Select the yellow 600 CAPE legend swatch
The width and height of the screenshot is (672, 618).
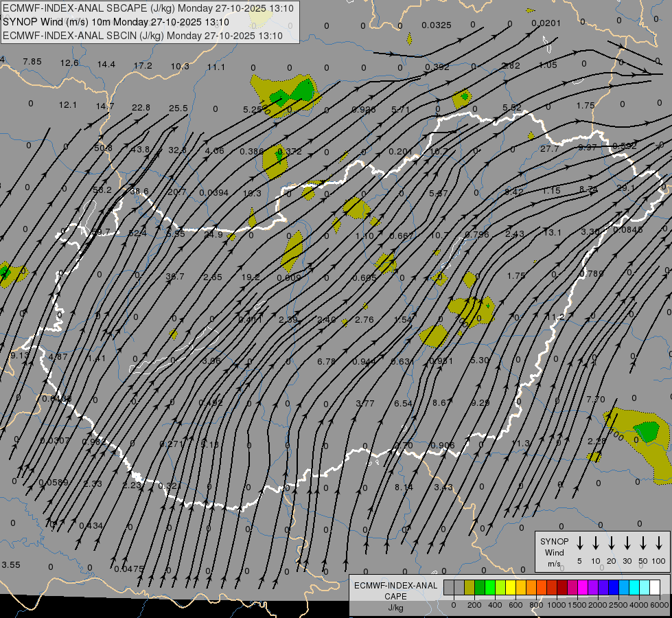pyautogui.click(x=511, y=588)
